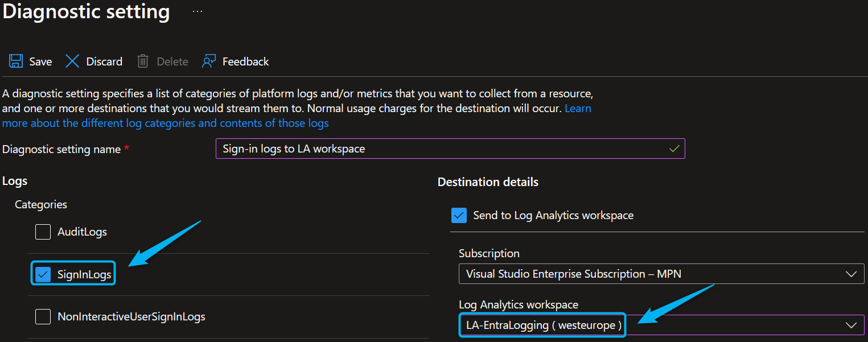The width and height of the screenshot is (868, 342).
Task: Click the green validation checkmark in name field
Action: click(x=674, y=149)
